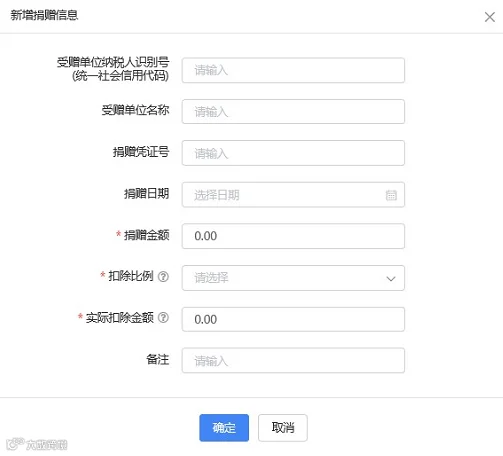Click the 扣除比例 field label
Viewport: 503px width, 456px height.
point(131,276)
